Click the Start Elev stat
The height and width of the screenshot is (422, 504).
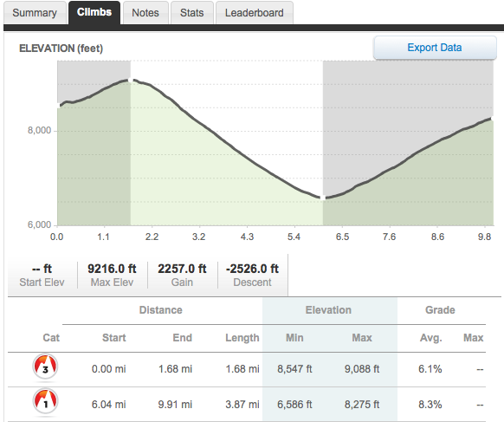(x=42, y=276)
